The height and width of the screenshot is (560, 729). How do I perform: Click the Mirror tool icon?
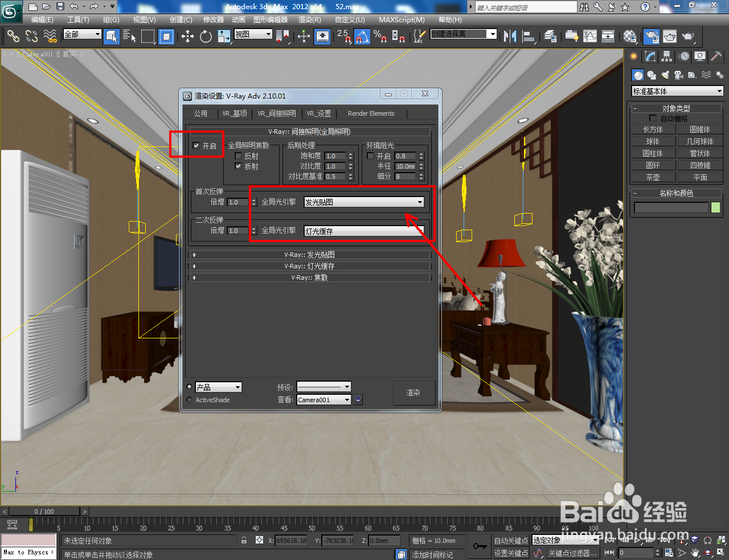click(510, 36)
